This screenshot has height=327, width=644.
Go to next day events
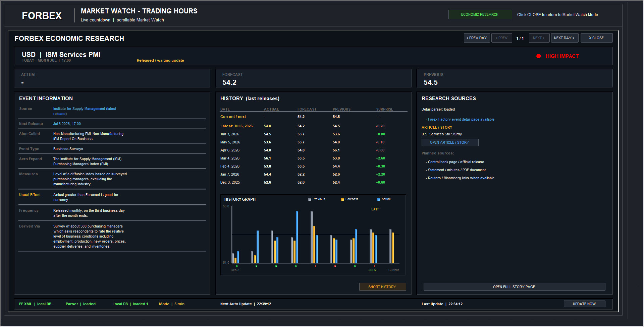tap(565, 38)
